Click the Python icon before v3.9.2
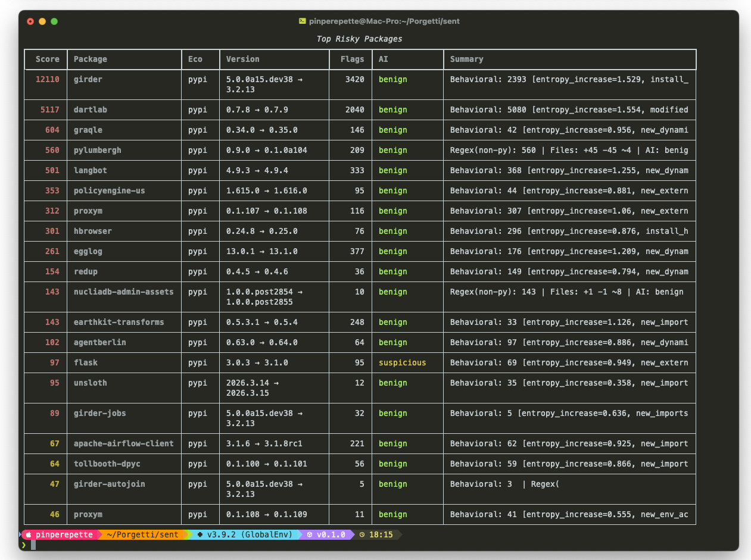Screen dimensions: 751x560 [x=200, y=535]
